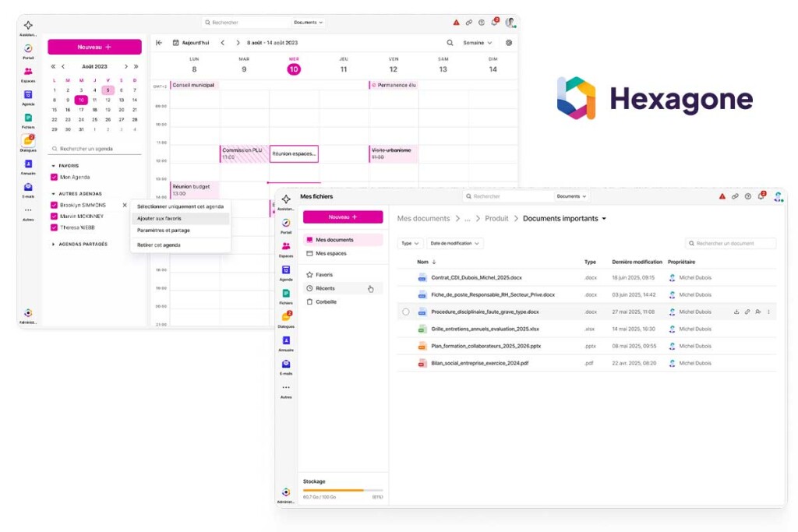This screenshot has width=798, height=532.
Task: Expand AGENDAS PARTAGÉS section
Action: tap(54, 244)
